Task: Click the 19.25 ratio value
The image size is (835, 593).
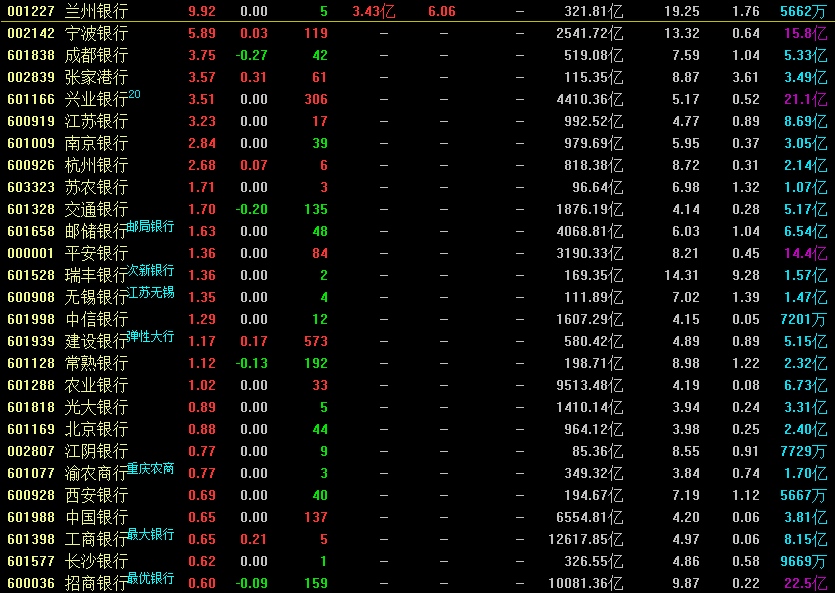Action: (682, 11)
